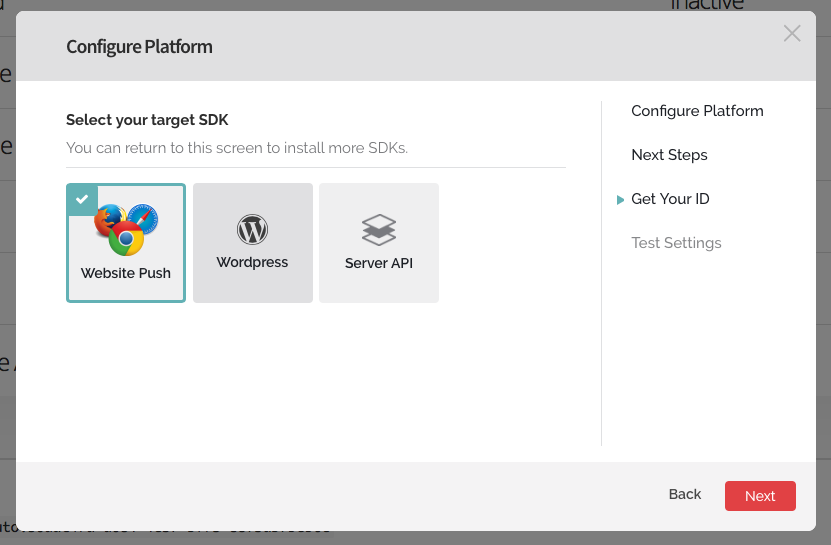The height and width of the screenshot is (545, 831).
Task: Select the Website Push SDK card
Action: [x=126, y=243]
